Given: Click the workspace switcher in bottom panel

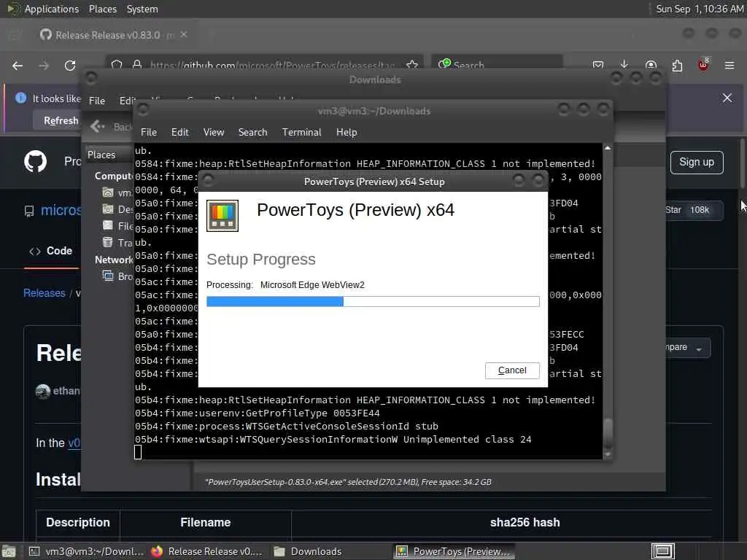Looking at the screenshot, I should point(662,551).
